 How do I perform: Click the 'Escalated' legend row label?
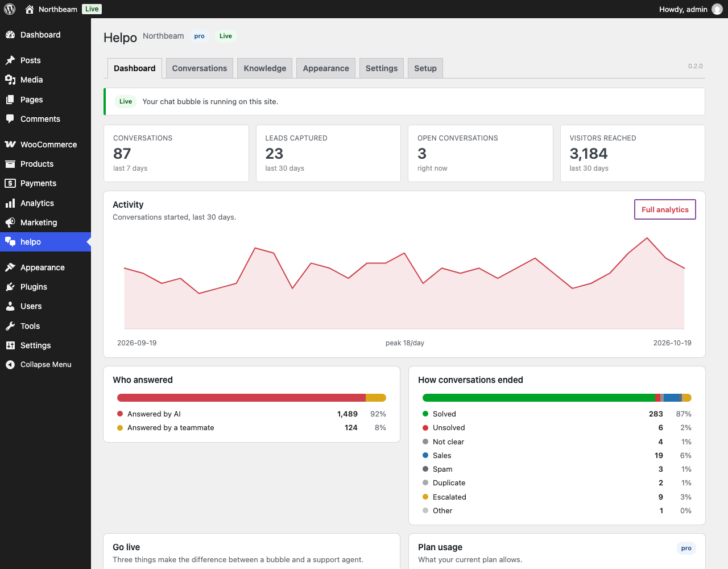(x=449, y=497)
